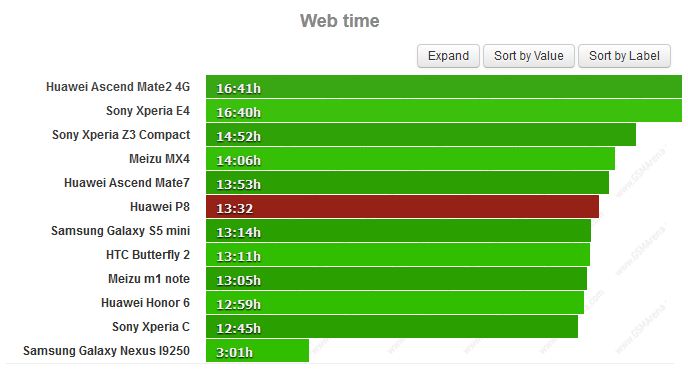The image size is (688, 370).
Task: Select the Meizu MX4 bar
Action: pyautogui.click(x=410, y=158)
